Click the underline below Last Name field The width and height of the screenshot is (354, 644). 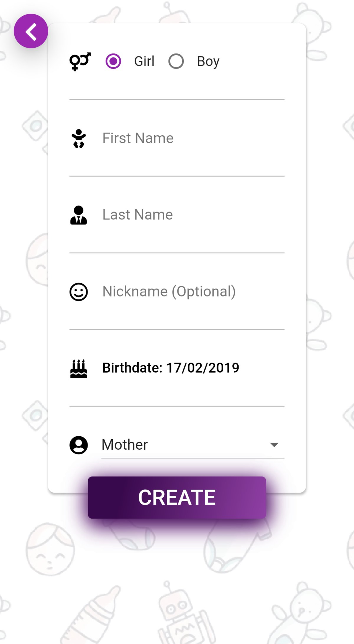click(x=177, y=253)
